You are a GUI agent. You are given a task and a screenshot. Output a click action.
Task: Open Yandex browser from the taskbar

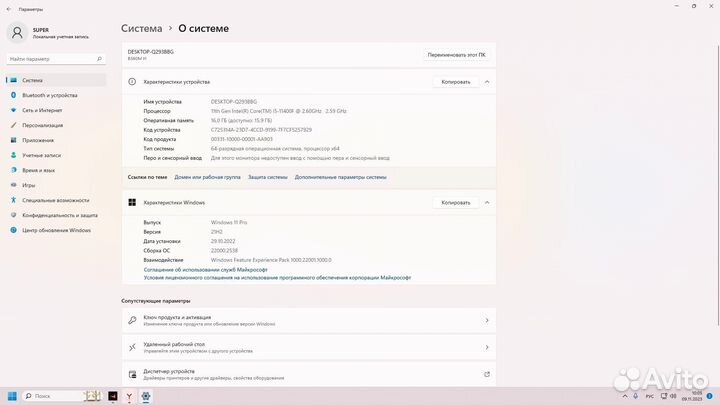click(x=129, y=396)
